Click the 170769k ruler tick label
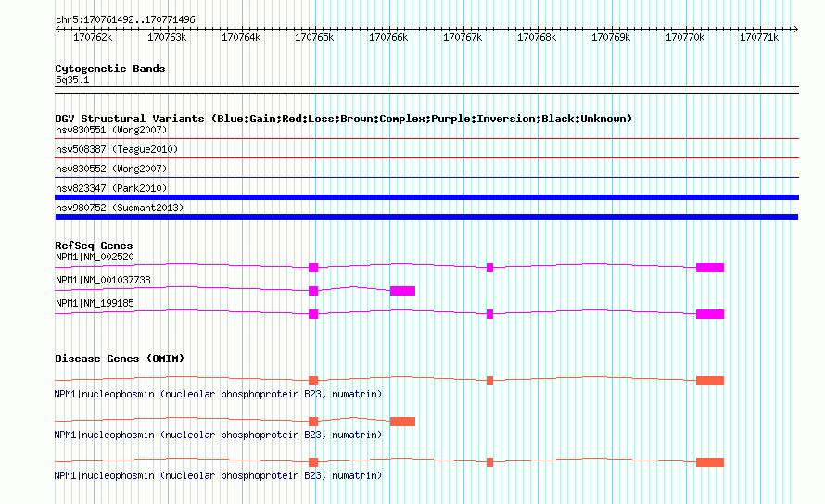Image resolution: width=825 pixels, height=504 pixels. click(x=611, y=37)
